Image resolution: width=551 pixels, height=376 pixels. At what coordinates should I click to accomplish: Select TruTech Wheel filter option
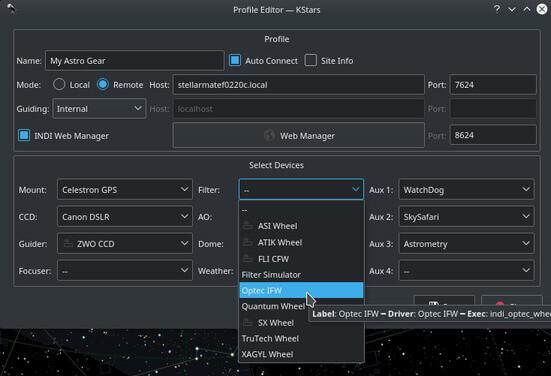click(x=301, y=339)
